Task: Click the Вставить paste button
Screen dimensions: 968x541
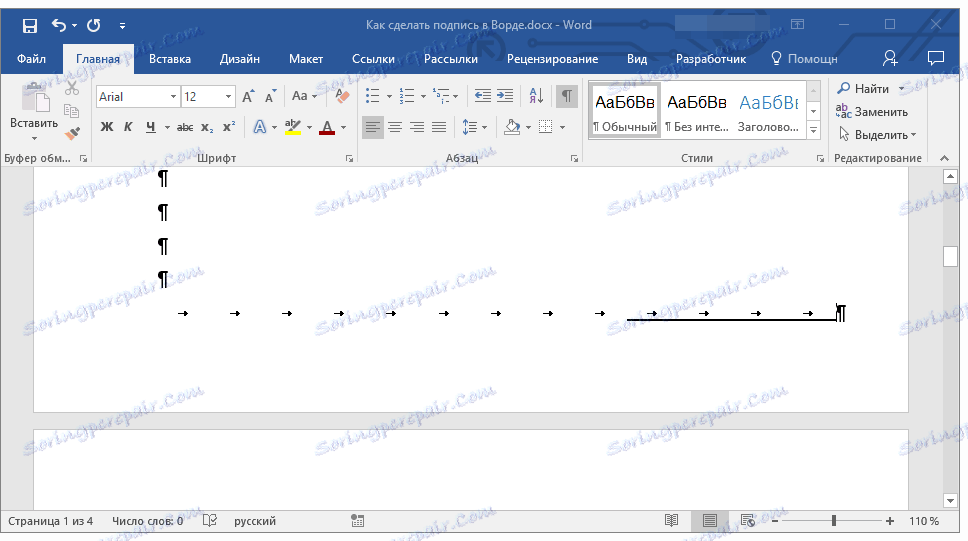Action: click(34, 113)
